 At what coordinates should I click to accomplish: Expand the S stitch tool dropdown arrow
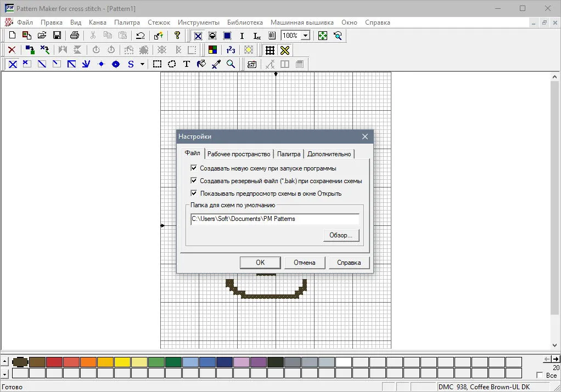(142, 64)
